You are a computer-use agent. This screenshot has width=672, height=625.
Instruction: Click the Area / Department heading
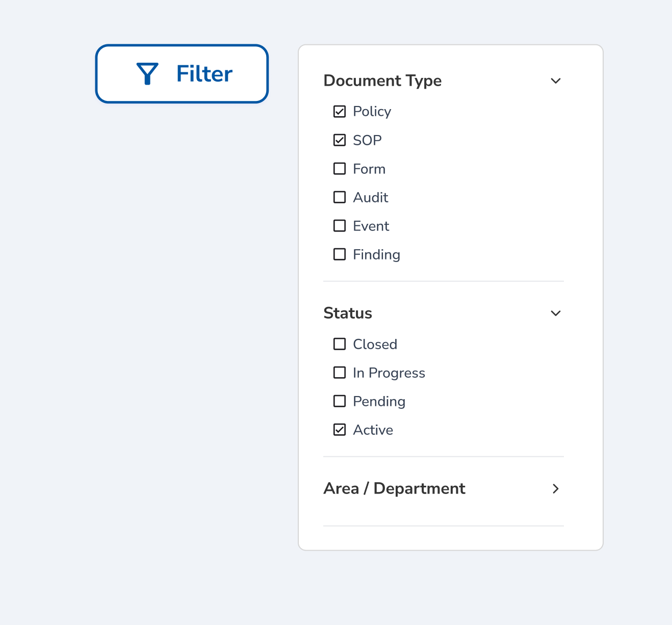pyautogui.click(x=394, y=488)
